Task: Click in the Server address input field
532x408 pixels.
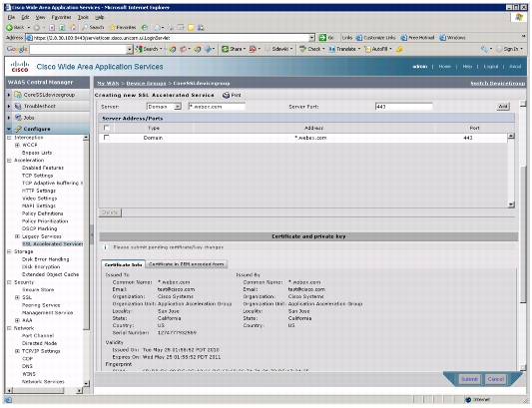Action: pyautogui.click(x=217, y=107)
